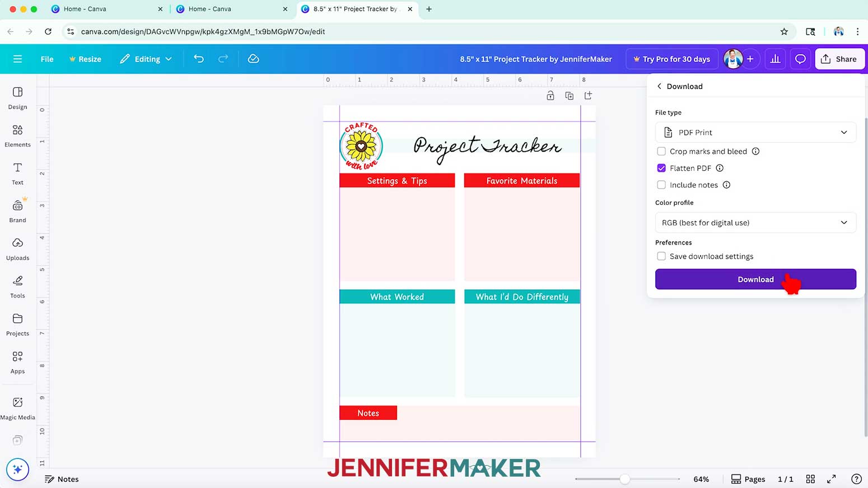Click the design title in header
Screen dimensions: 868x488
[x=536, y=59]
